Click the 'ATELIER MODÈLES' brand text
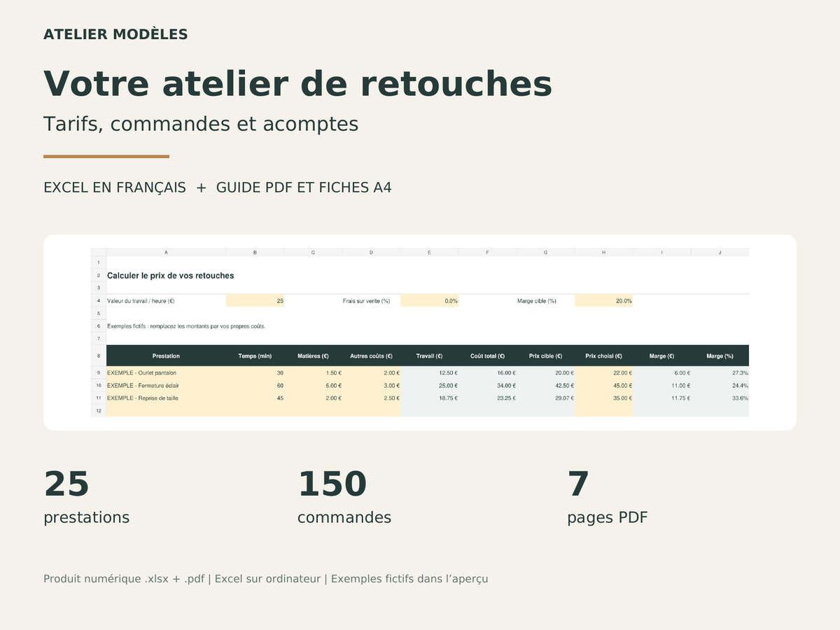The height and width of the screenshot is (630, 840). point(115,34)
